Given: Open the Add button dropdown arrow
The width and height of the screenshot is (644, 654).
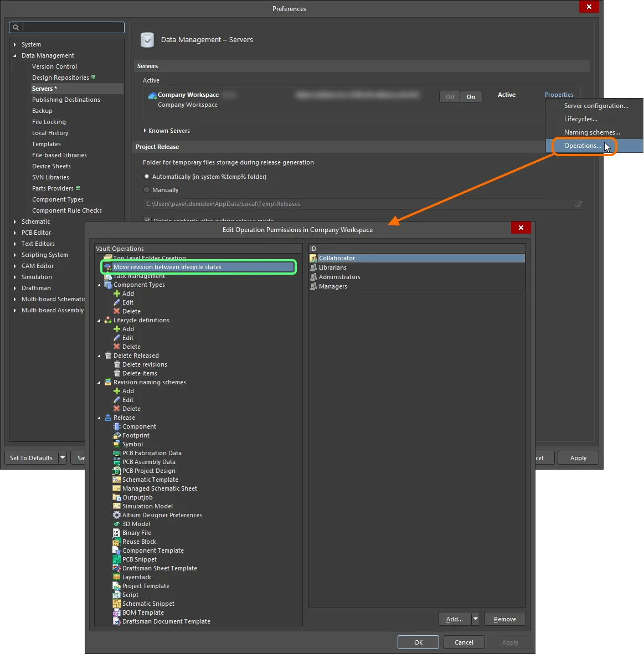Looking at the screenshot, I should coord(476,619).
